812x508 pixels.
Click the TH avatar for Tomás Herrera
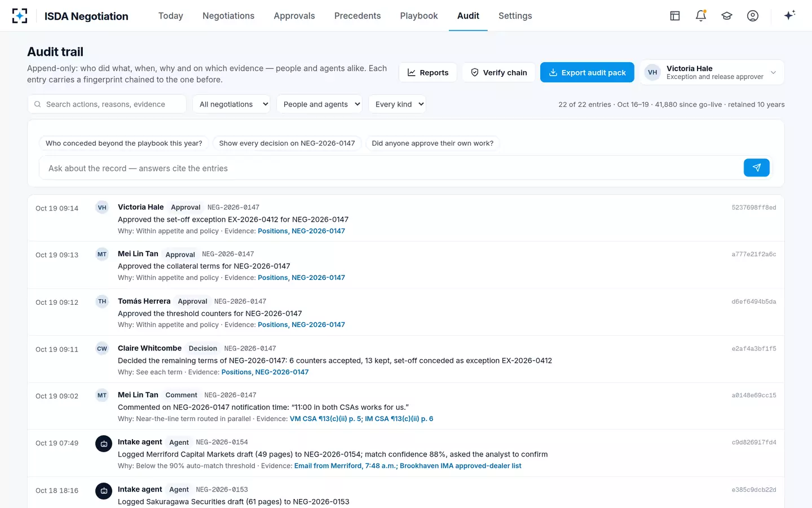pos(102,301)
